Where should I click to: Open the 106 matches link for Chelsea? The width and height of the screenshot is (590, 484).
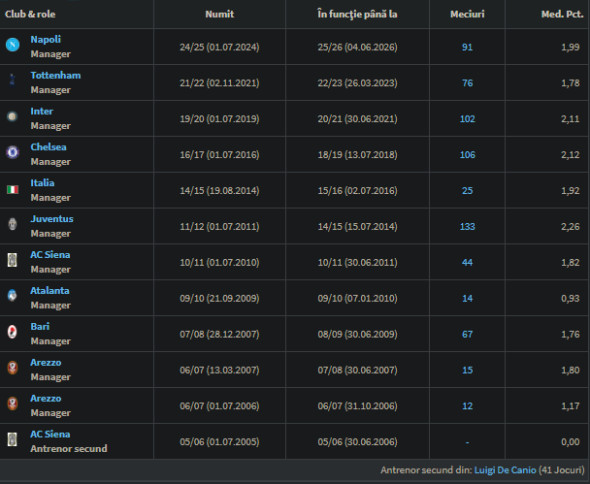(467, 155)
